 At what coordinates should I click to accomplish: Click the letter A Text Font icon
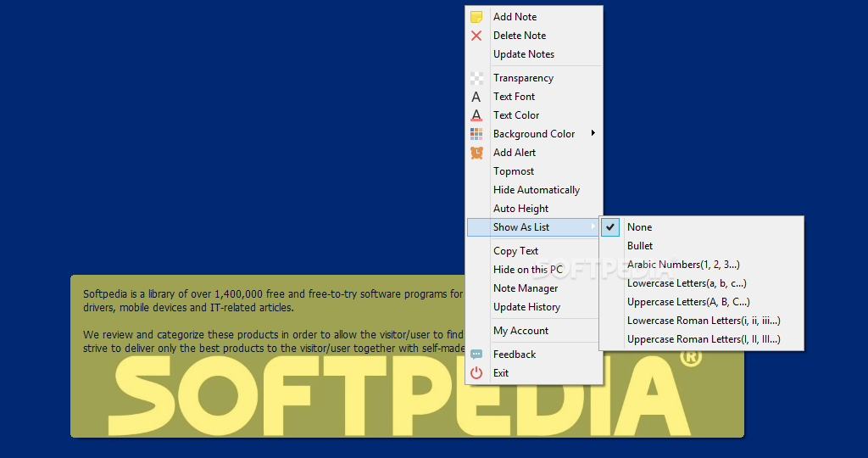pos(476,97)
